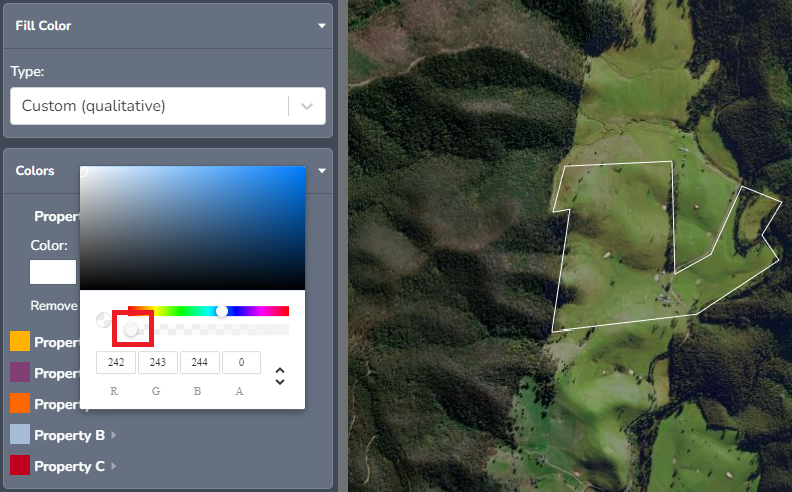Click the hue slider handle
The width and height of the screenshot is (792, 492).
pos(222,311)
